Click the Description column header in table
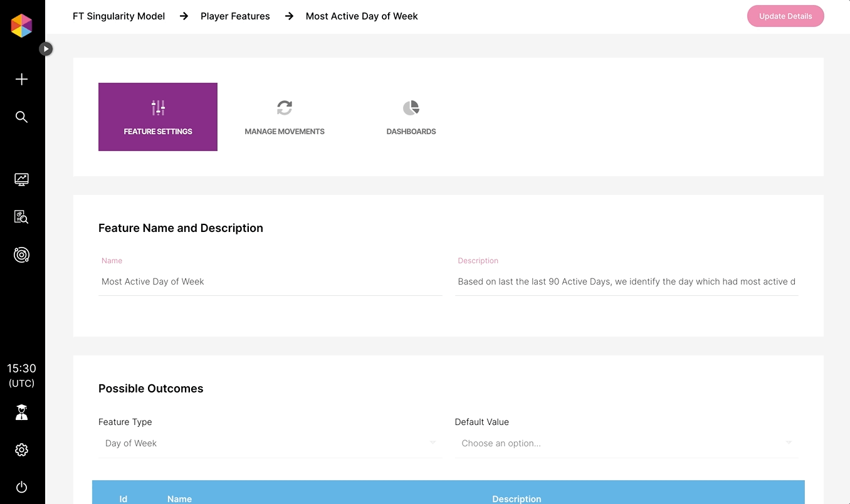This screenshot has width=850, height=504. [x=517, y=499]
